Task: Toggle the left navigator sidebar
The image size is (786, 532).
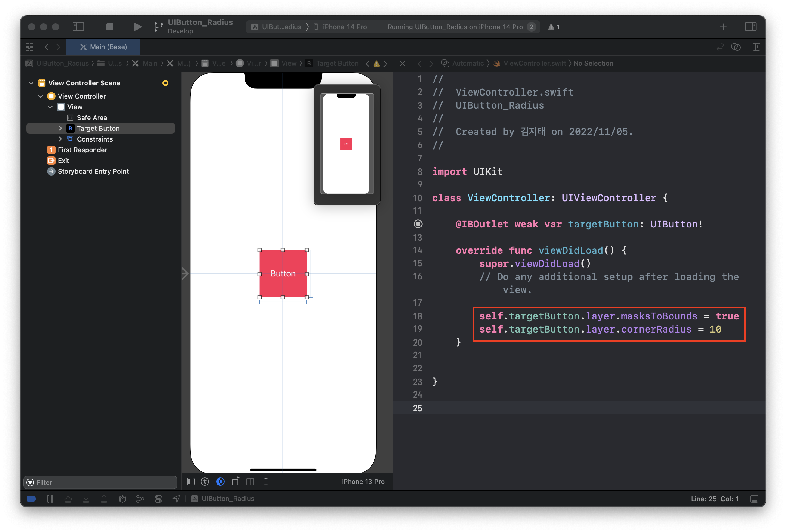Action: (78, 27)
